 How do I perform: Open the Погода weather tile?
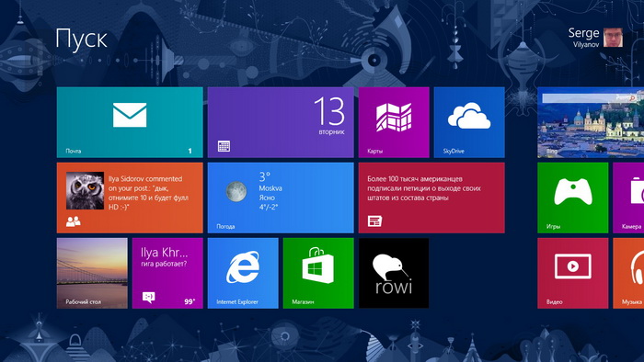pyautogui.click(x=281, y=198)
